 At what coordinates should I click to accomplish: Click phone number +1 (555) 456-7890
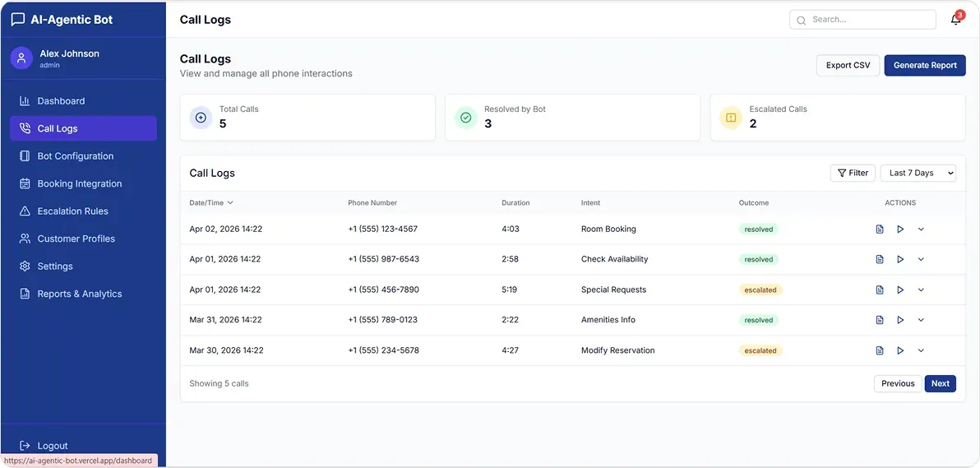coord(383,290)
